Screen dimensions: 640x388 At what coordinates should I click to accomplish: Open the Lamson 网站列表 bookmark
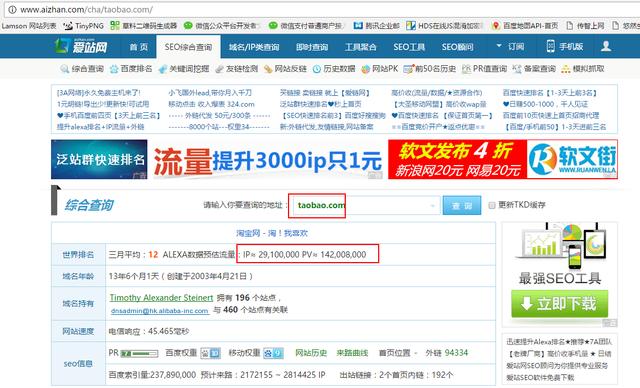click(x=29, y=26)
